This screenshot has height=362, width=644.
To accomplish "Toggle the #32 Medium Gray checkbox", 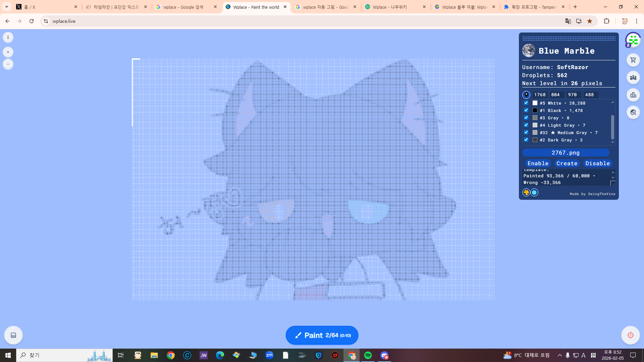I will point(526,132).
